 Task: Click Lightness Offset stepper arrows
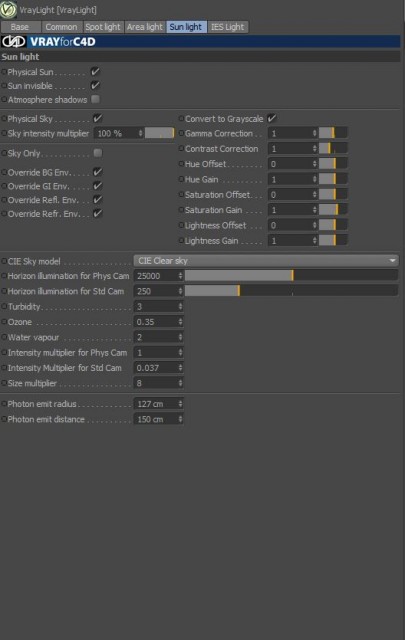tap(314, 225)
